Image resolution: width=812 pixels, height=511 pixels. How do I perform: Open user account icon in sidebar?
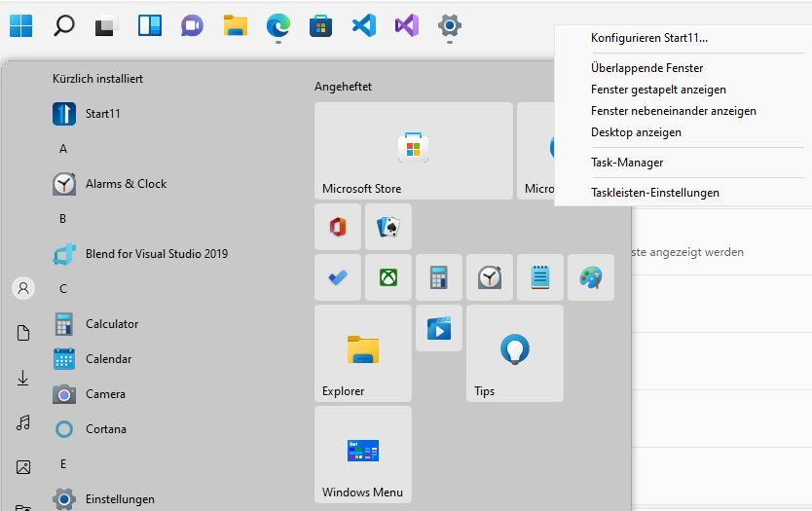[23, 288]
